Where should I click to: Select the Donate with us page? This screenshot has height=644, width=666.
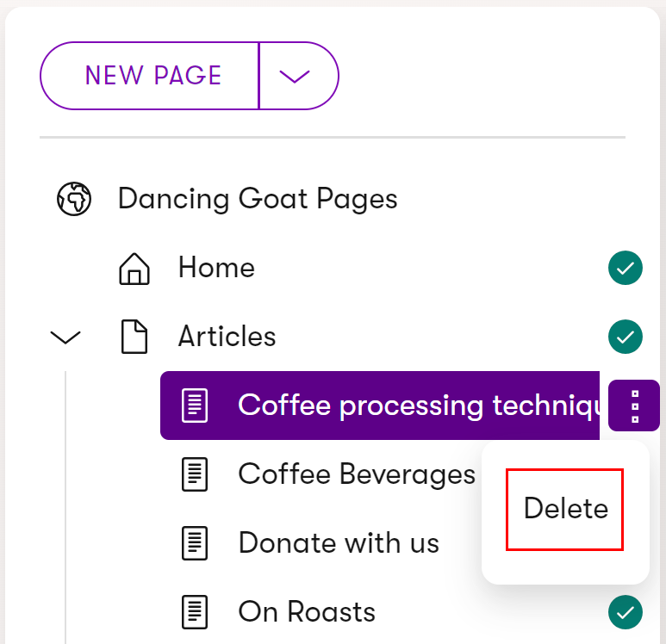[x=339, y=543]
